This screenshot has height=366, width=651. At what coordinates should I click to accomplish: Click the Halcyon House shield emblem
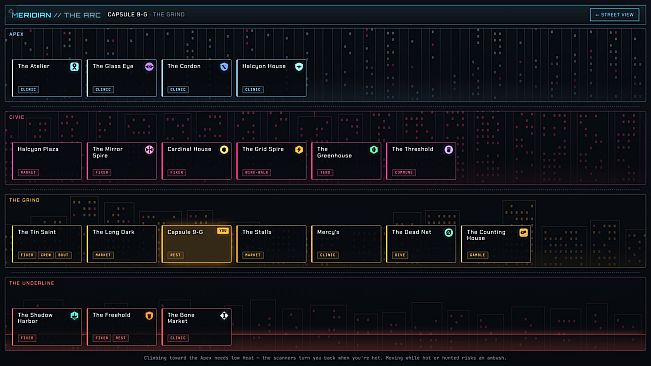(299, 66)
